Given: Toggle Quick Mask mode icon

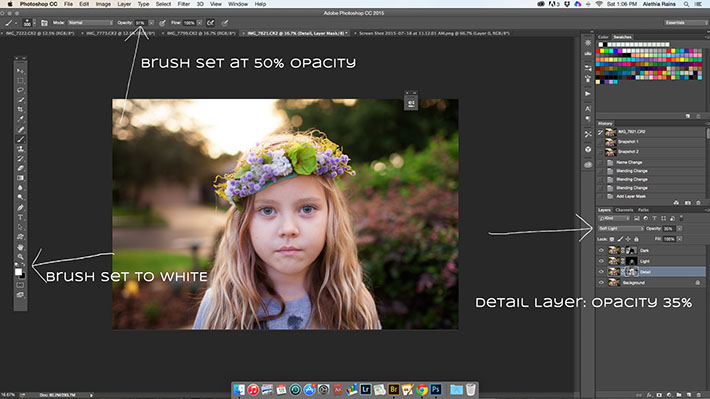Looking at the screenshot, I should [x=20, y=285].
